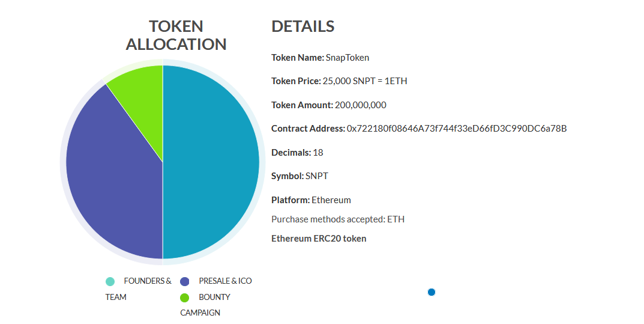The image size is (644, 324).
Task: Click the blue dot below details
Action: coord(432,292)
